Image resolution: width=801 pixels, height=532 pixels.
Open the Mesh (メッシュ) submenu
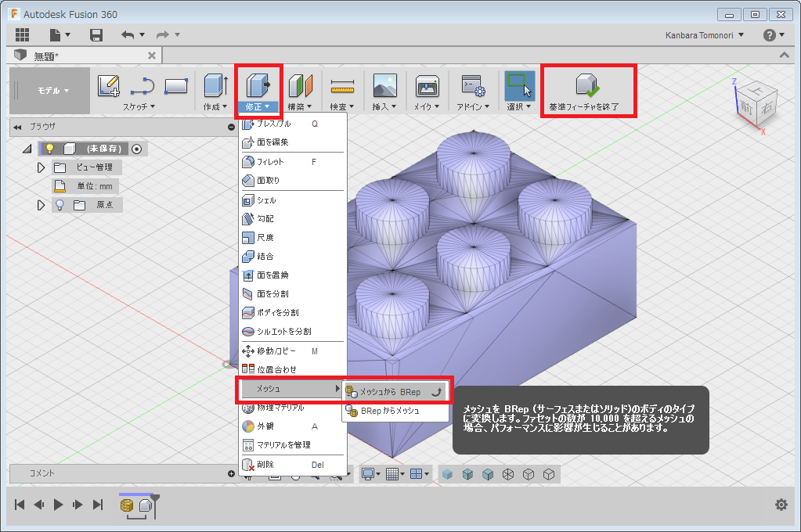[x=290, y=389]
